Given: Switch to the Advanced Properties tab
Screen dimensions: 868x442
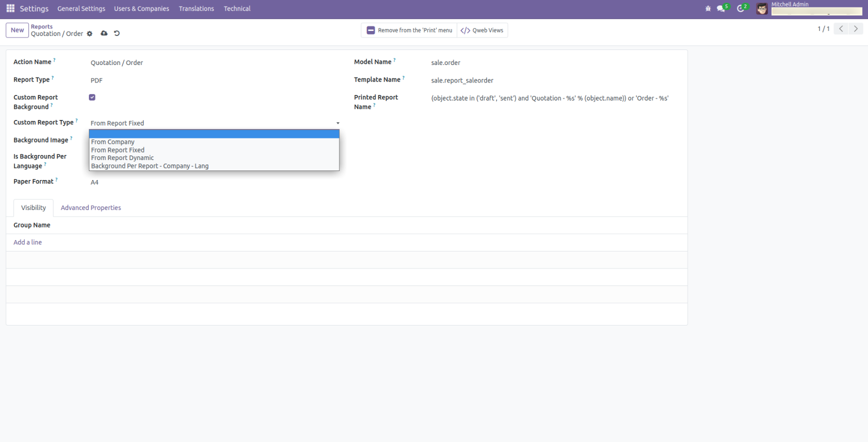Looking at the screenshot, I should [x=91, y=208].
